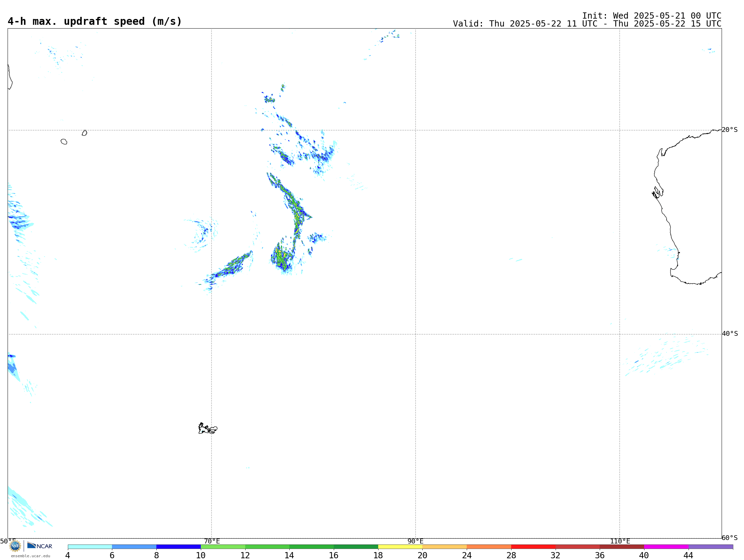The image size is (744, 560).
Task: Click the Mauritius island outline
Action: pos(84,133)
